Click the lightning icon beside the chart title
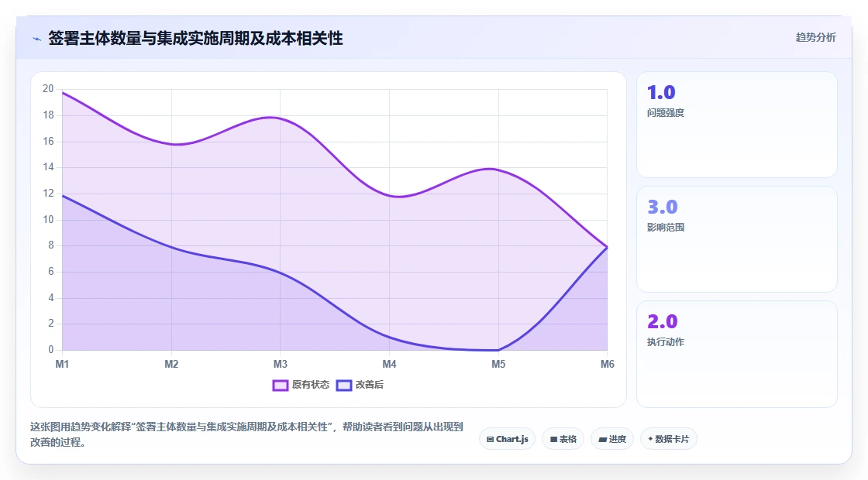This screenshot has width=868, height=480. tap(37, 39)
